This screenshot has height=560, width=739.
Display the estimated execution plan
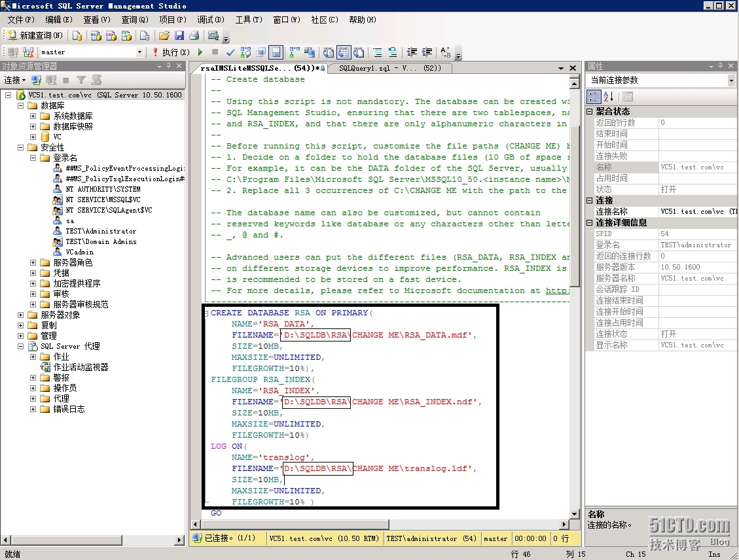245,52
